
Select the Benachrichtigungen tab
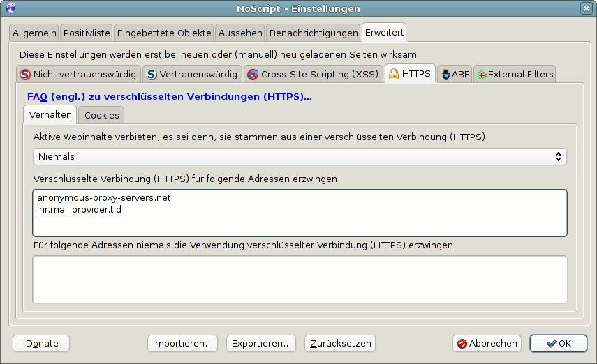point(314,33)
